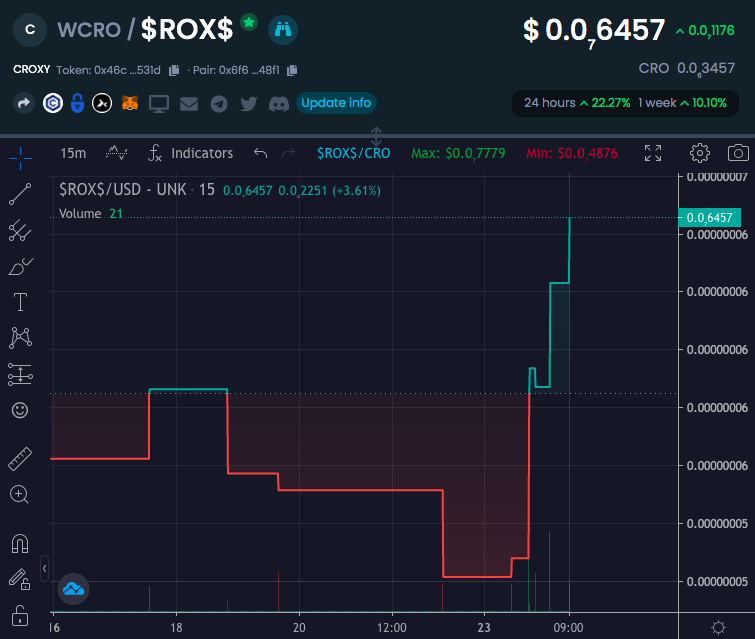
Task: Toggle the green star favorite badge
Action: click(x=249, y=22)
